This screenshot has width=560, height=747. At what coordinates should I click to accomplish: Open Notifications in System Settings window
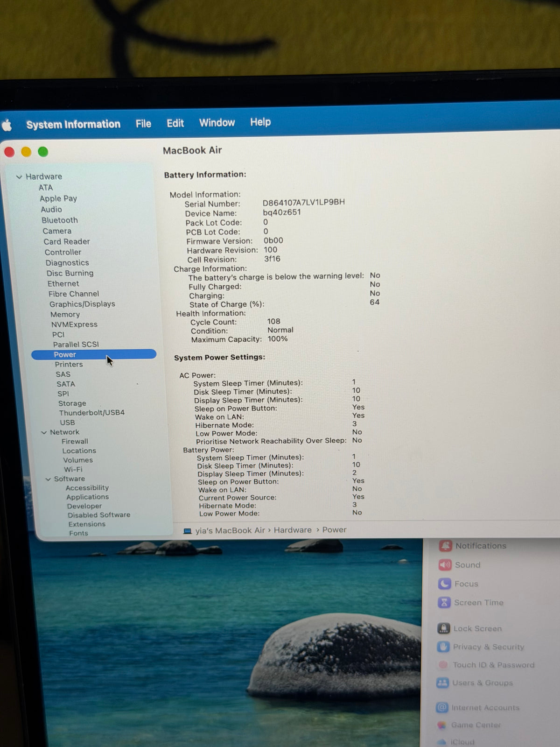(x=472, y=546)
